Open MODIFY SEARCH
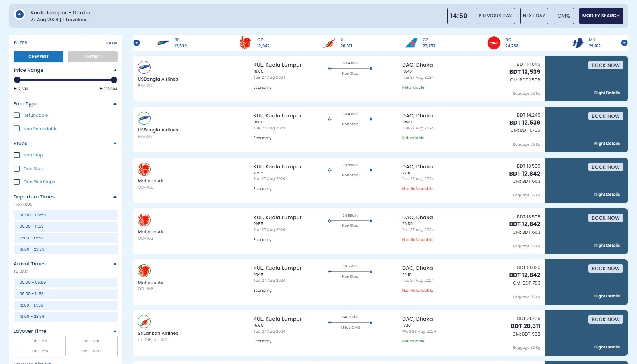This screenshot has width=637, height=364. pos(601,16)
